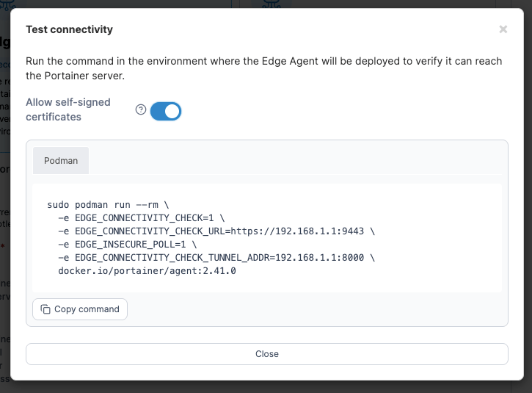
Task: Click the 192.168.1.1:8000 tunnel address text
Action: click(x=320, y=258)
